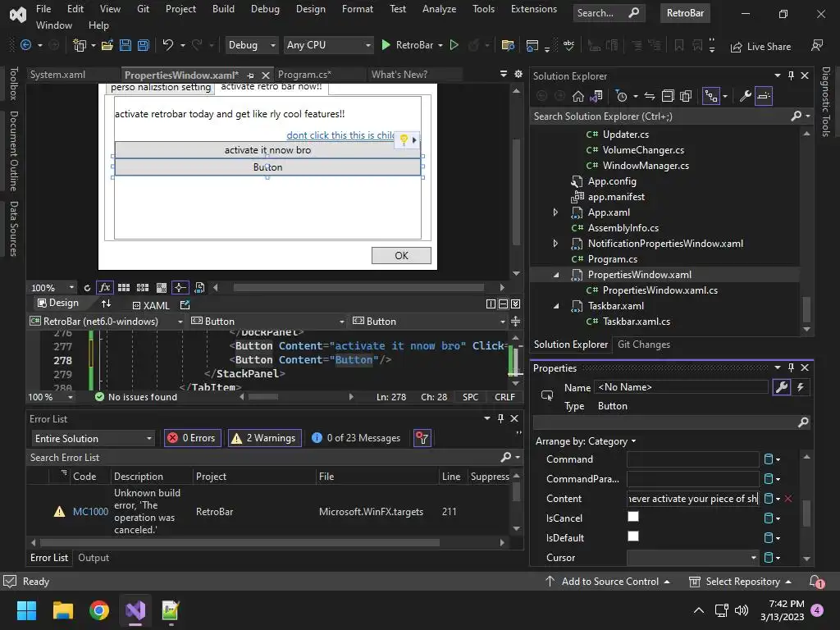Click the Home icon in Solution Explorer
This screenshot has height=630, width=840.
(x=578, y=97)
